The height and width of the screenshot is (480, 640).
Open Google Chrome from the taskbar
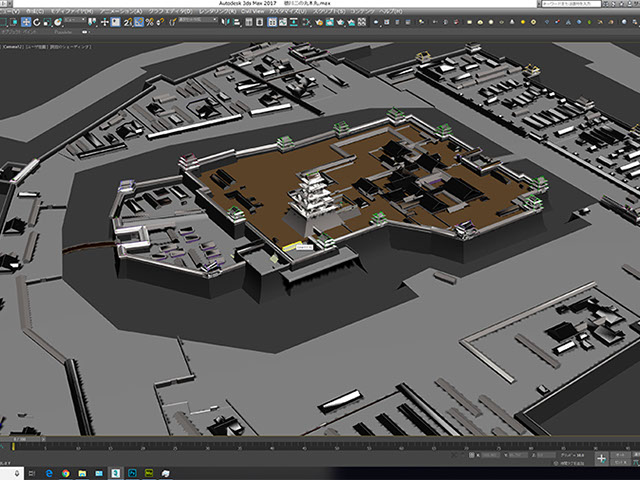point(64,471)
